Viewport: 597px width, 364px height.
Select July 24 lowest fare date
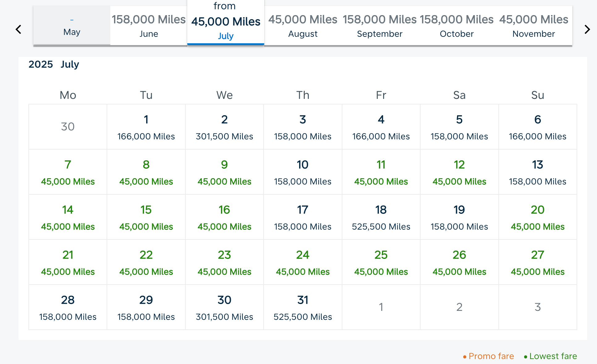pyautogui.click(x=303, y=262)
